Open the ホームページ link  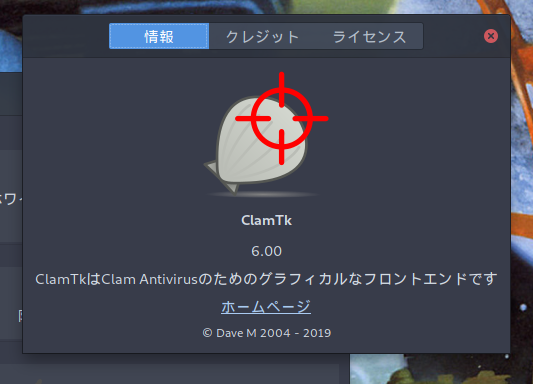point(266,307)
